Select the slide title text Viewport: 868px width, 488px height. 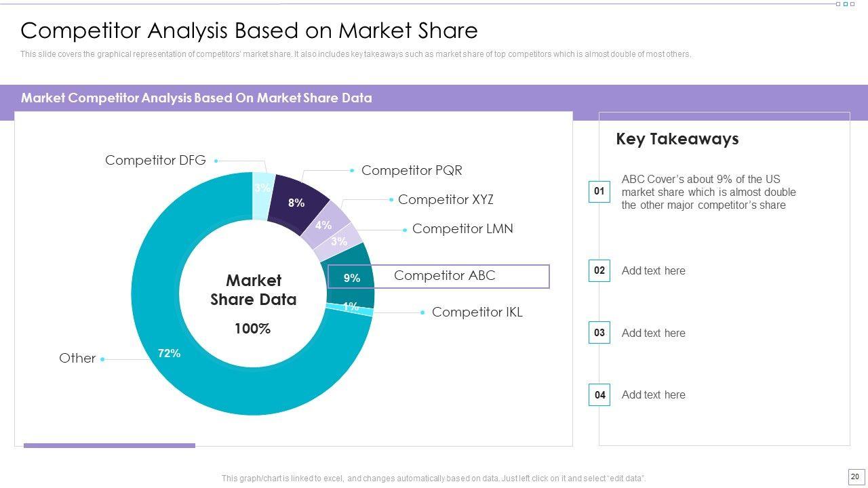coord(249,30)
